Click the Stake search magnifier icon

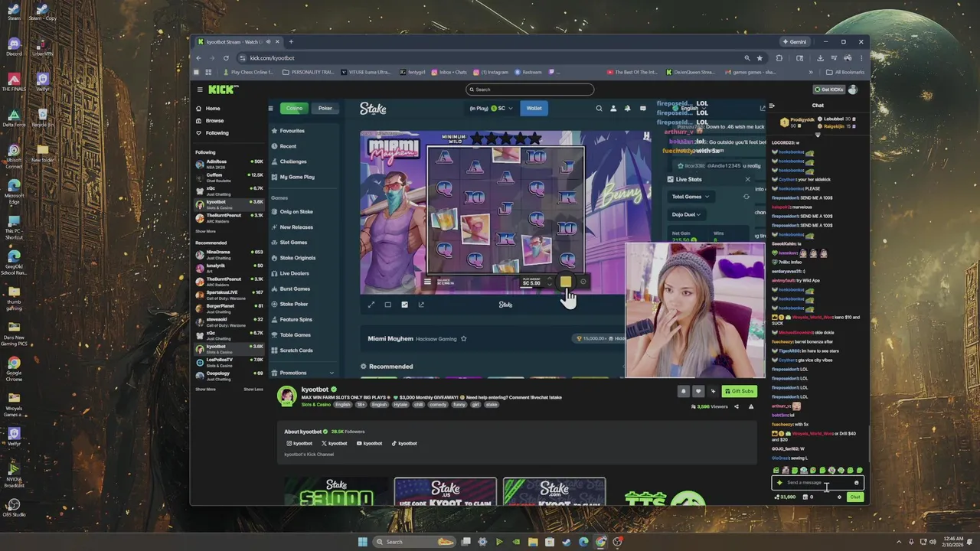(x=599, y=109)
